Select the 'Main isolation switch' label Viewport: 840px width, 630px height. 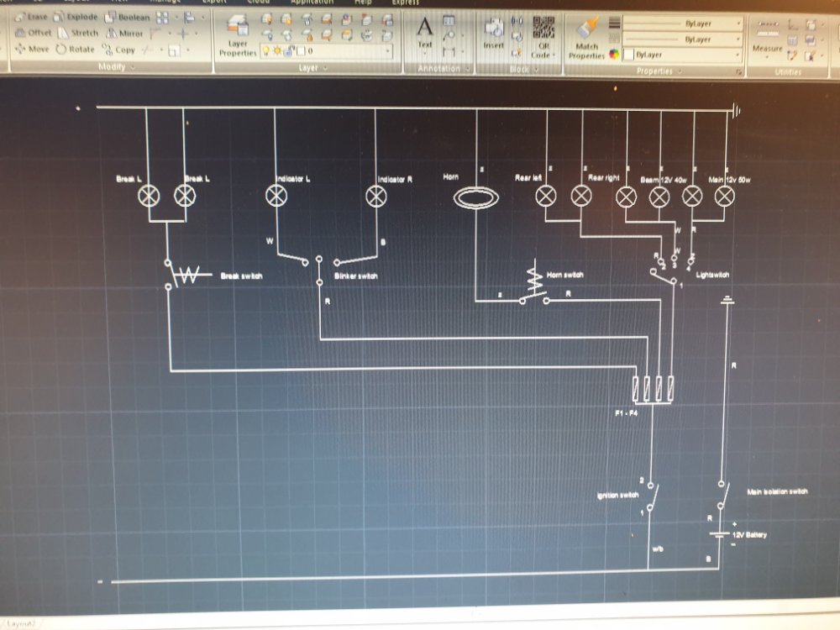click(x=777, y=491)
